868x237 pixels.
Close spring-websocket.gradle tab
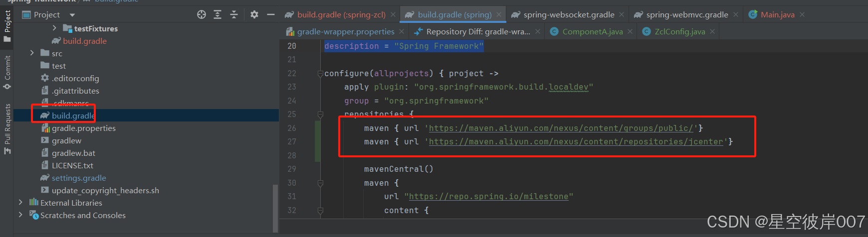tap(621, 14)
